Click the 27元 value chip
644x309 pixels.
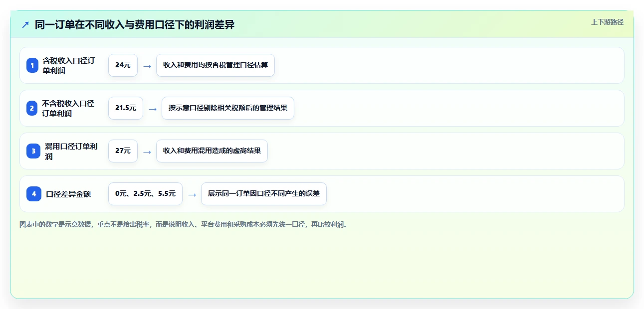click(123, 151)
